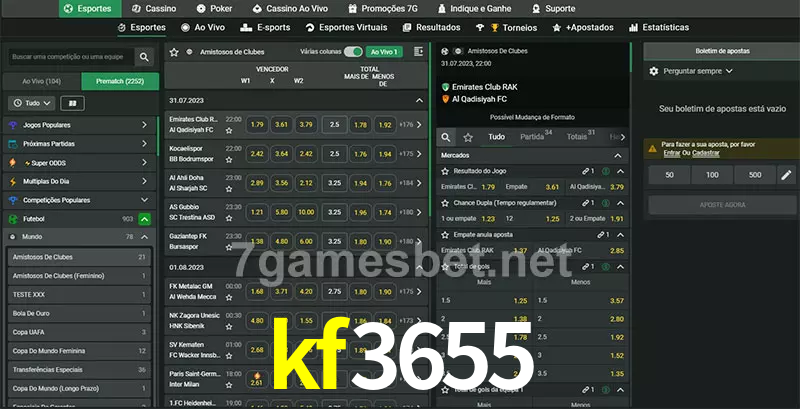This screenshot has width=800, height=409.
Task: Open Cassino Ao Vivo menu
Action: click(x=290, y=9)
